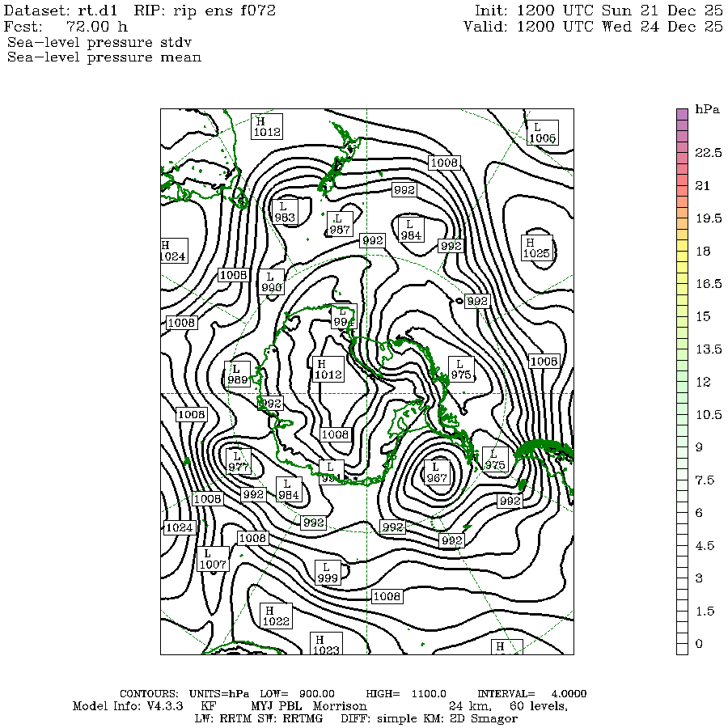This screenshot has height=728, width=728.
Task: Click the "60 levels," text
Action: point(539,707)
